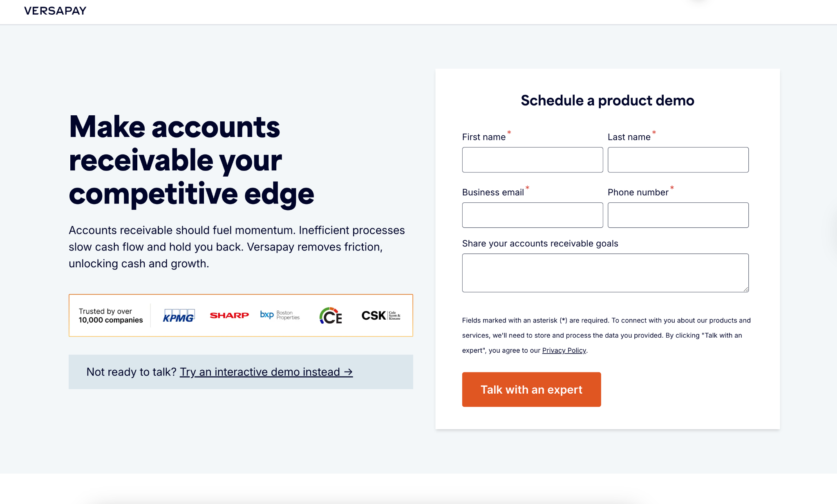Click the Business email label
The width and height of the screenshot is (837, 504).
tap(493, 193)
